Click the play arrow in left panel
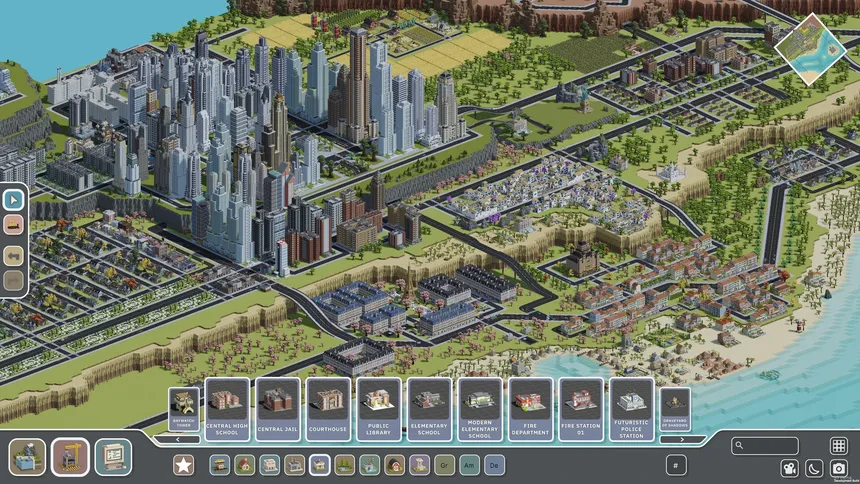Image resolution: width=860 pixels, height=484 pixels. tap(14, 200)
